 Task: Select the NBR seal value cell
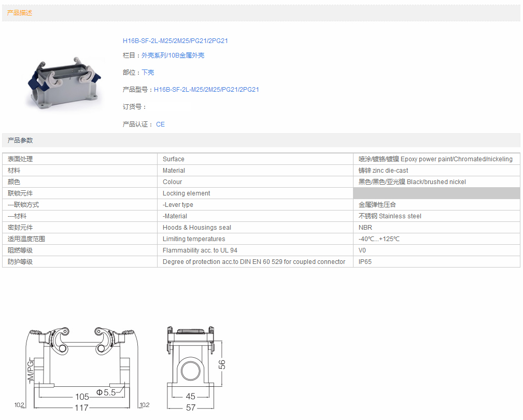point(365,228)
